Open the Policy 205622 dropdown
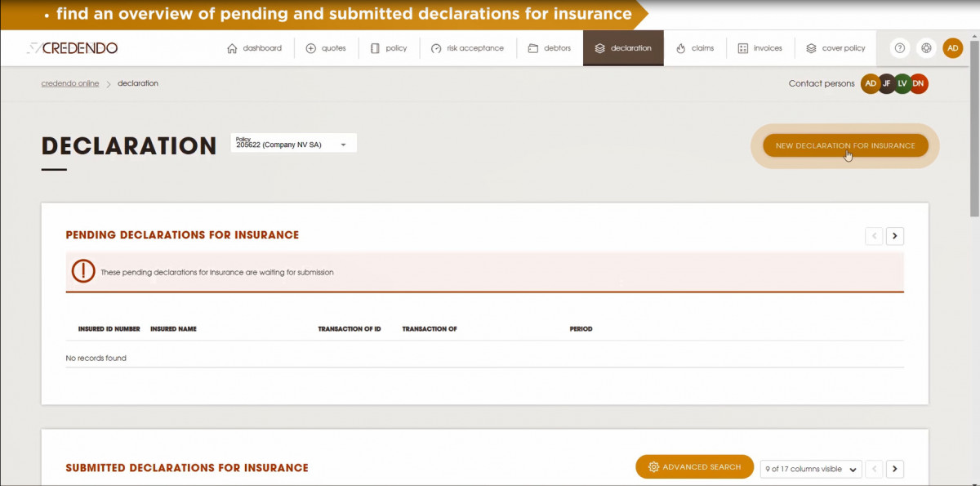The image size is (980, 486). [294, 143]
